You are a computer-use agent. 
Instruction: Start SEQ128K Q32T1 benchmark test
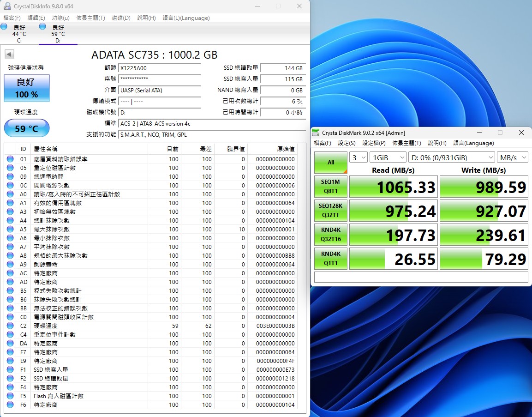(331, 211)
